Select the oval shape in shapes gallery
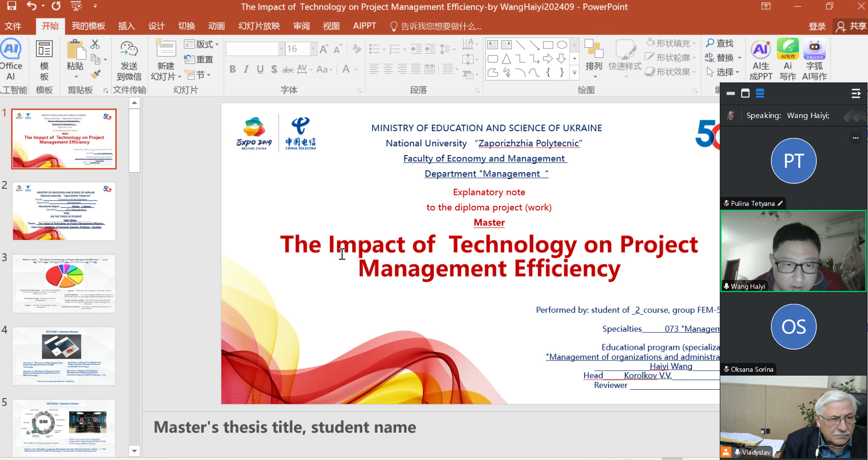This screenshot has width=868, height=460. coord(562,45)
